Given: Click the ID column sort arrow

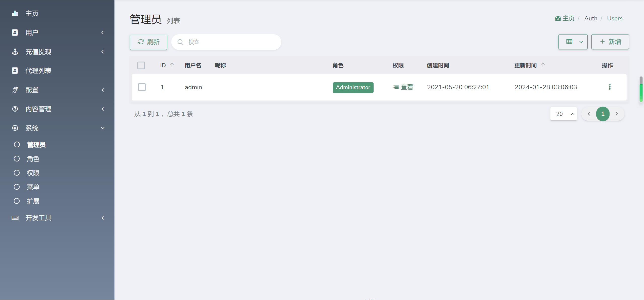Looking at the screenshot, I should pos(172,65).
